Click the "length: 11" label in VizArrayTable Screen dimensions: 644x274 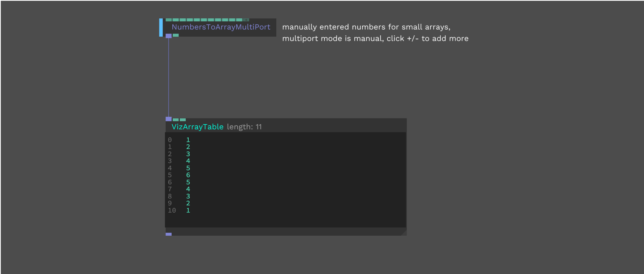click(244, 127)
